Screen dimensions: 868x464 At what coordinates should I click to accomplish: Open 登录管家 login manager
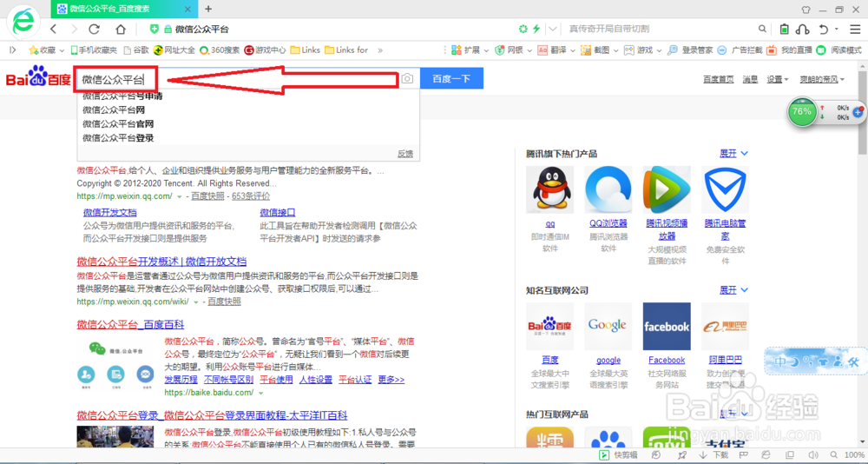click(690, 50)
